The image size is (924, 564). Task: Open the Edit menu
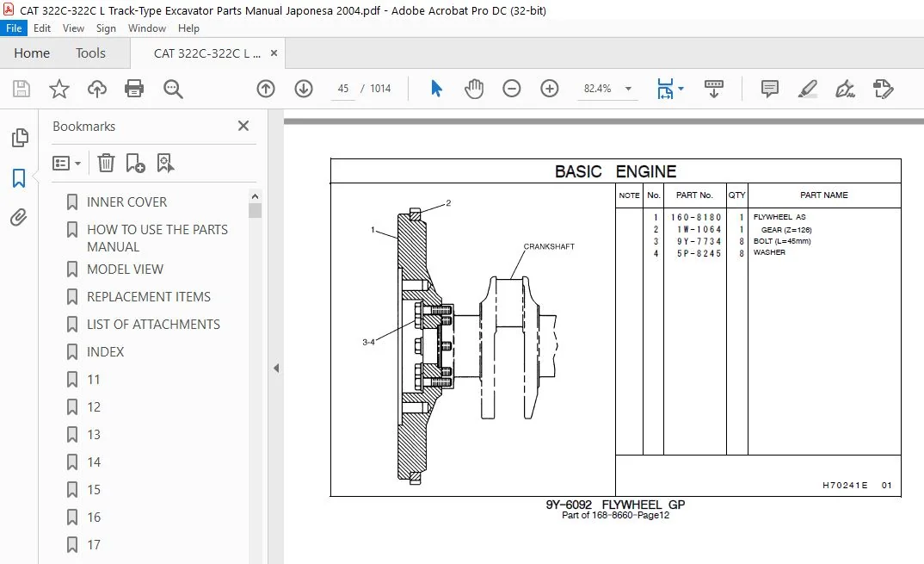coord(42,28)
